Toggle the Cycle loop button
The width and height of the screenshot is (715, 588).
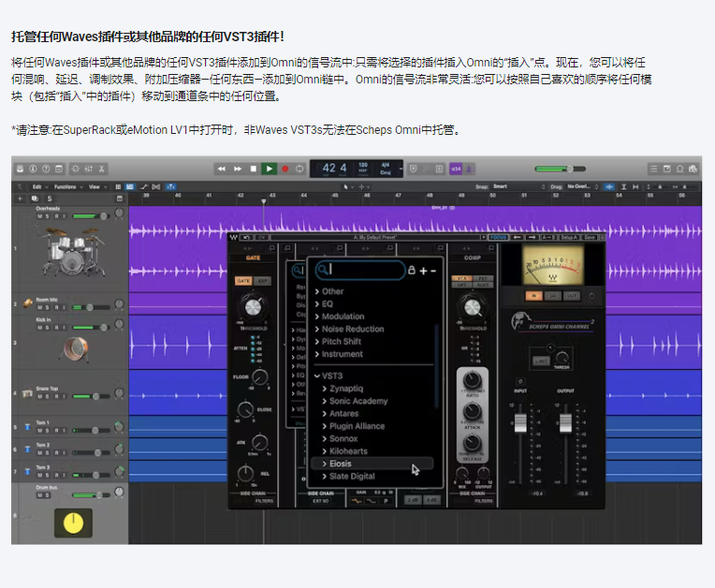click(x=299, y=169)
